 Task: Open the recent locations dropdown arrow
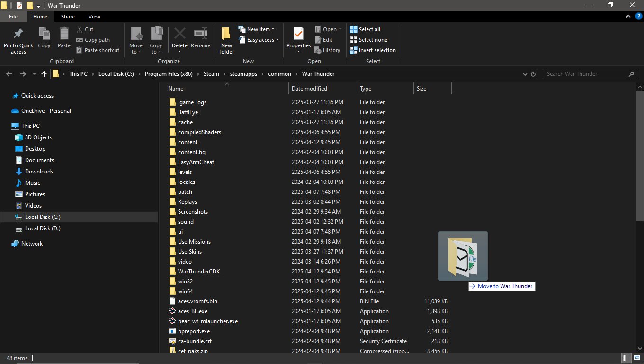pyautogui.click(x=34, y=74)
